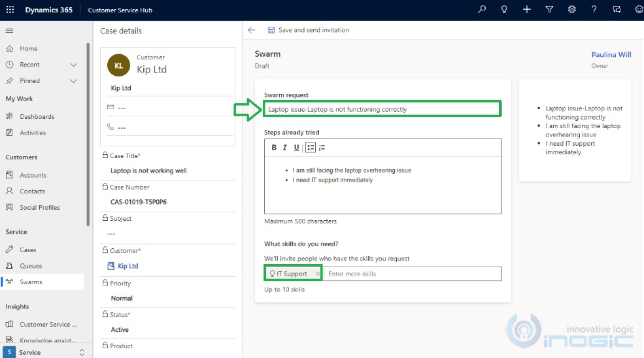Viewport: 644px width, 358px height.
Task: Click the plus quick create icon
Action: click(526, 9)
